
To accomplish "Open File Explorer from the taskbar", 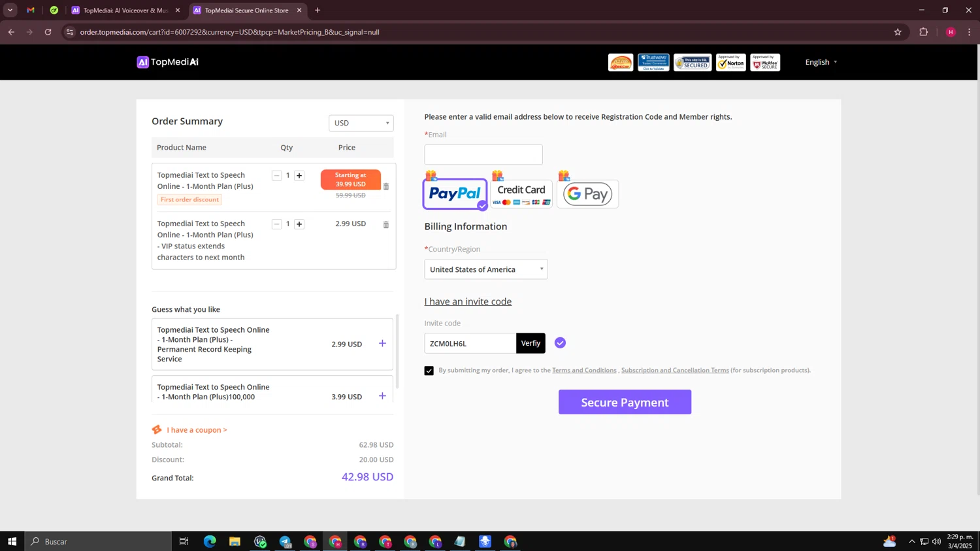I will tap(235, 541).
